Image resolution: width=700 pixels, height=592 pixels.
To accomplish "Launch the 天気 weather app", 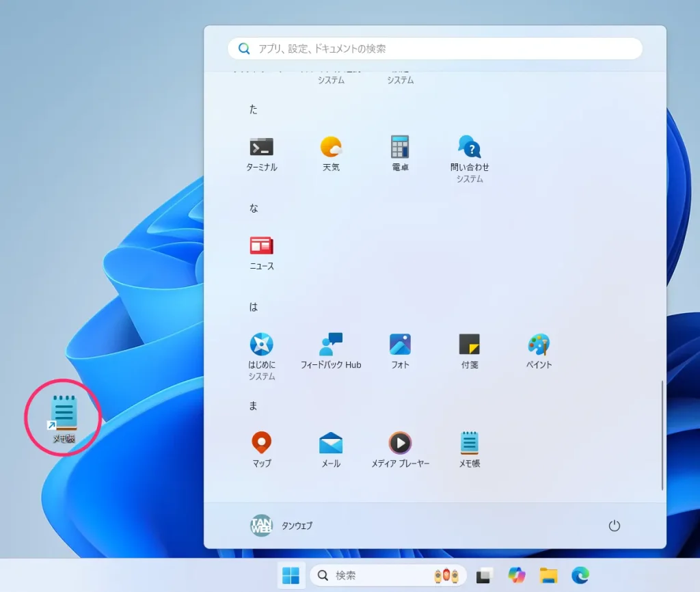I will pos(331,154).
